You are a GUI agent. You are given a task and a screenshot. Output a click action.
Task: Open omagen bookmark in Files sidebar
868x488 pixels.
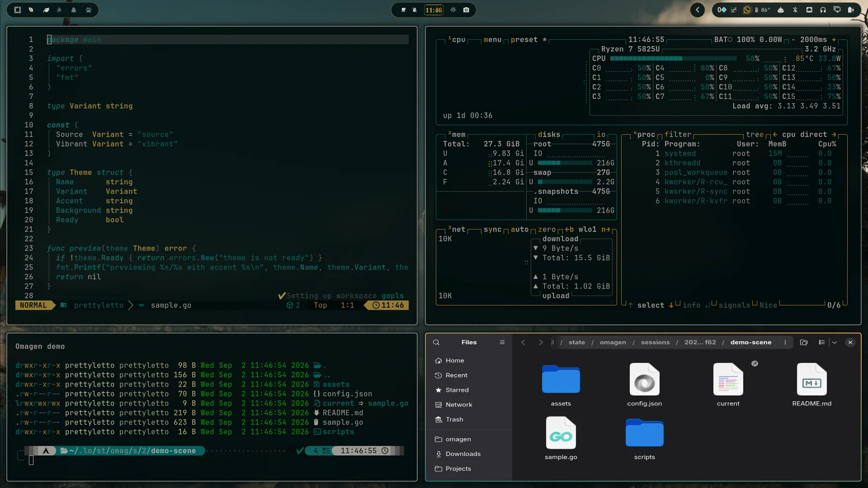469,439
